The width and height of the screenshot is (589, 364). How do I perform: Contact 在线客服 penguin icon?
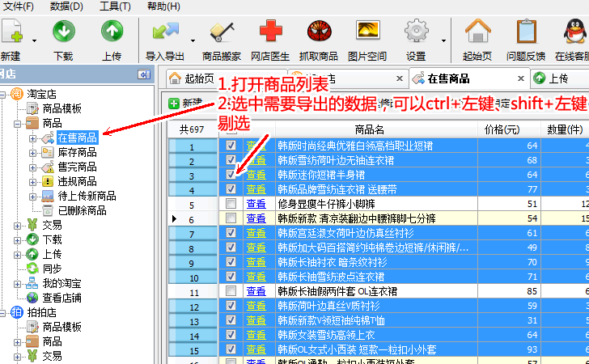[x=575, y=32]
